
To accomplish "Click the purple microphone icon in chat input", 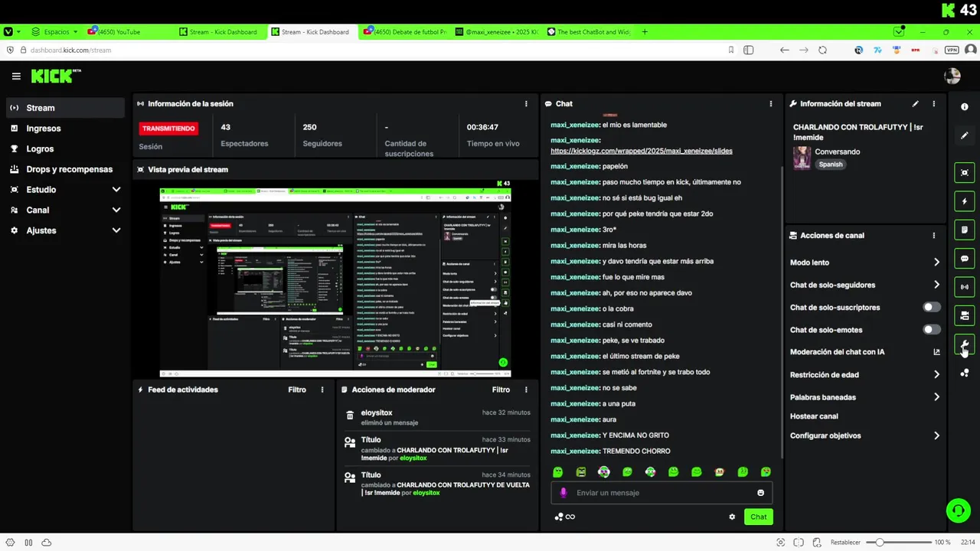I will click(563, 493).
